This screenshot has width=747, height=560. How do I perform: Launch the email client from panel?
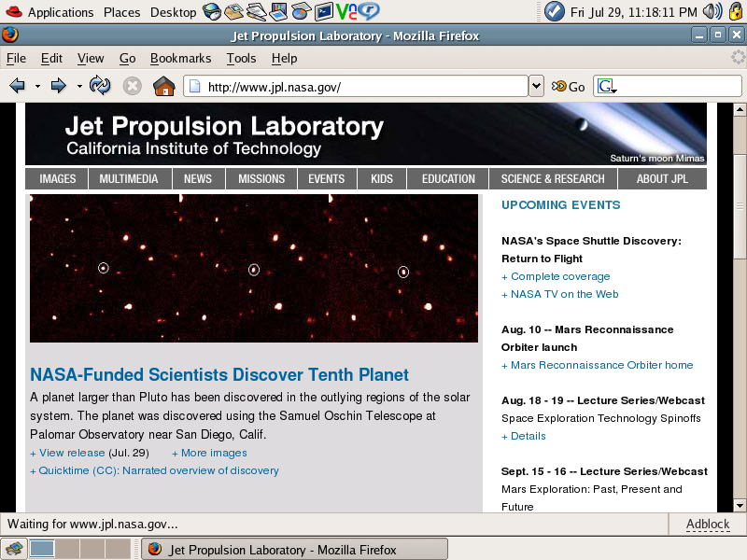234,11
